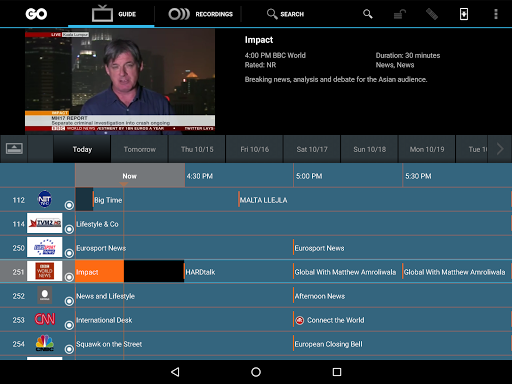Tap the download to device icon
The width and height of the screenshot is (512, 384).
464,14
